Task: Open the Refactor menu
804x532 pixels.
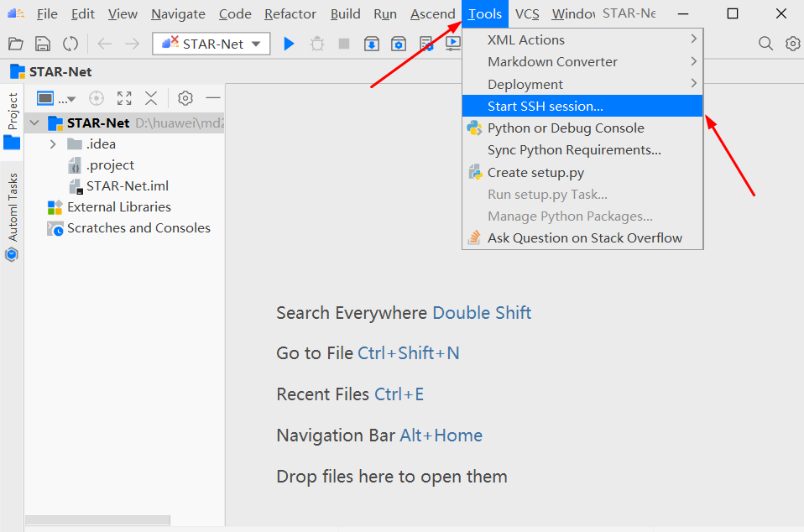Action: point(290,13)
